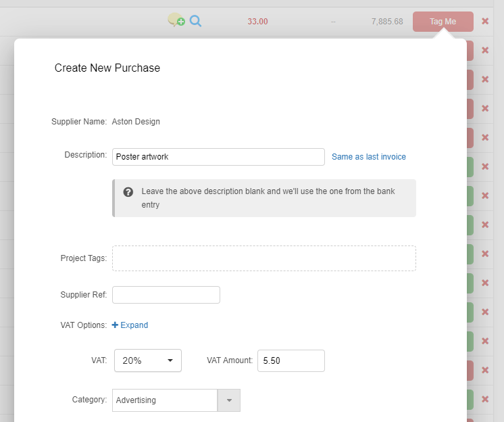
Task: Click the VAT Amount field showing 5.50
Action: (291, 360)
